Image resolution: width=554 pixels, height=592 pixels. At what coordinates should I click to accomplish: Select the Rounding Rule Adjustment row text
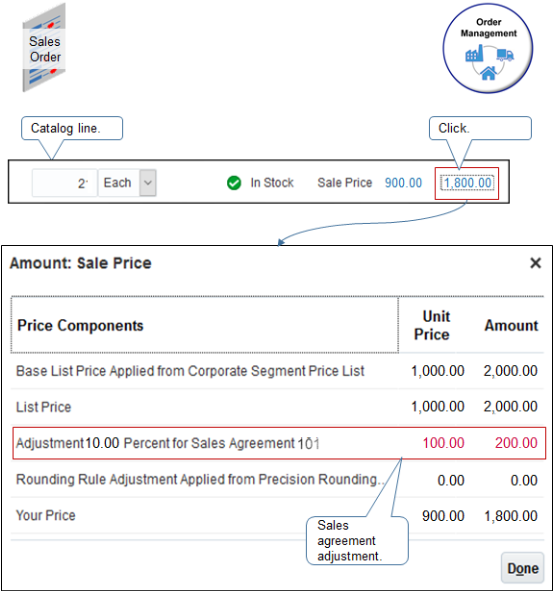(x=200, y=479)
